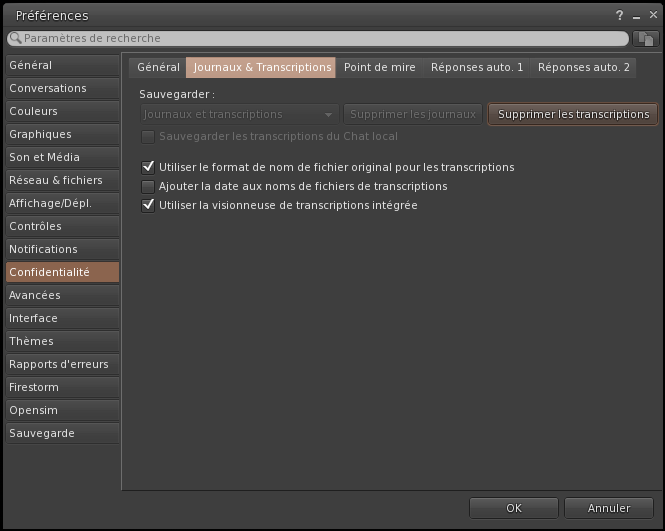
Task: Toggle original file name format checkbox
Action: (x=149, y=167)
